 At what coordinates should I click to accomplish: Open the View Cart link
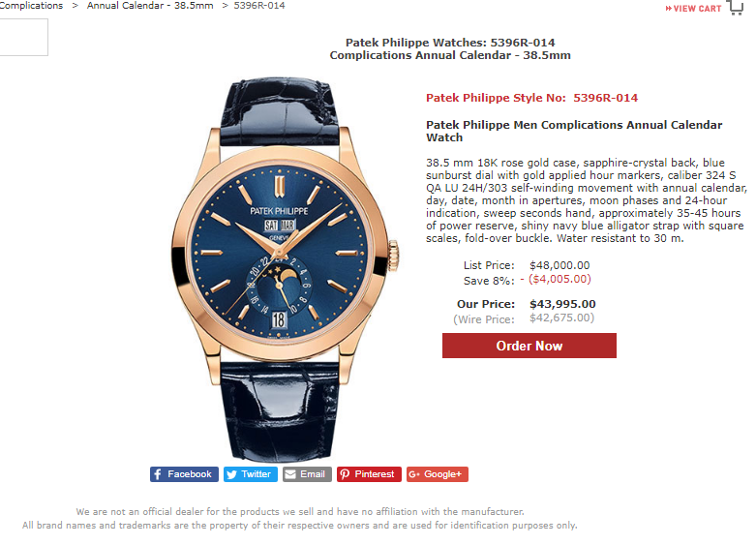[x=693, y=9]
